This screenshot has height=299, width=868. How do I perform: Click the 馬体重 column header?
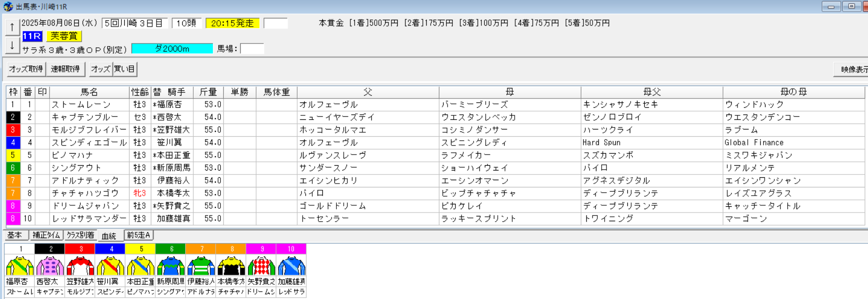tap(276, 92)
